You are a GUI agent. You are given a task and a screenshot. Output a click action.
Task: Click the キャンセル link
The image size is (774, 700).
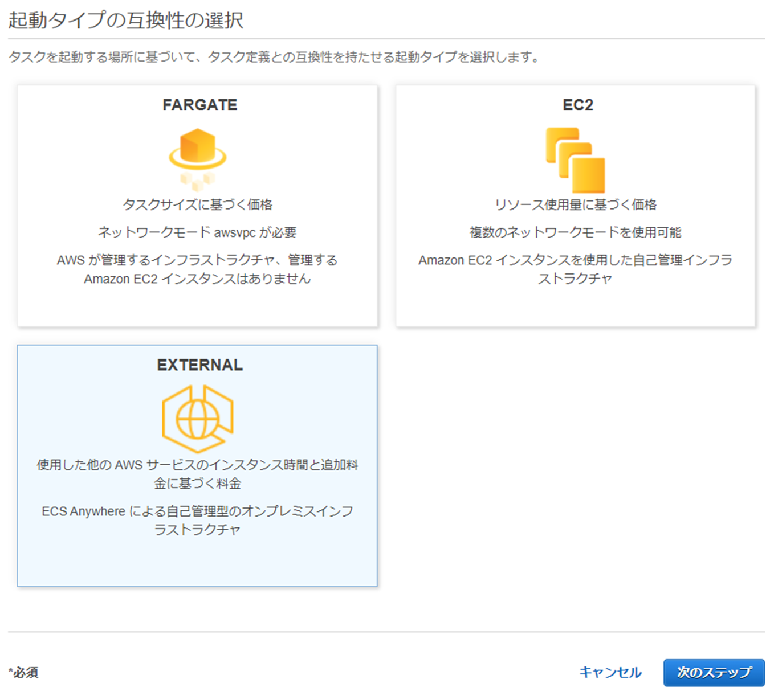(610, 673)
